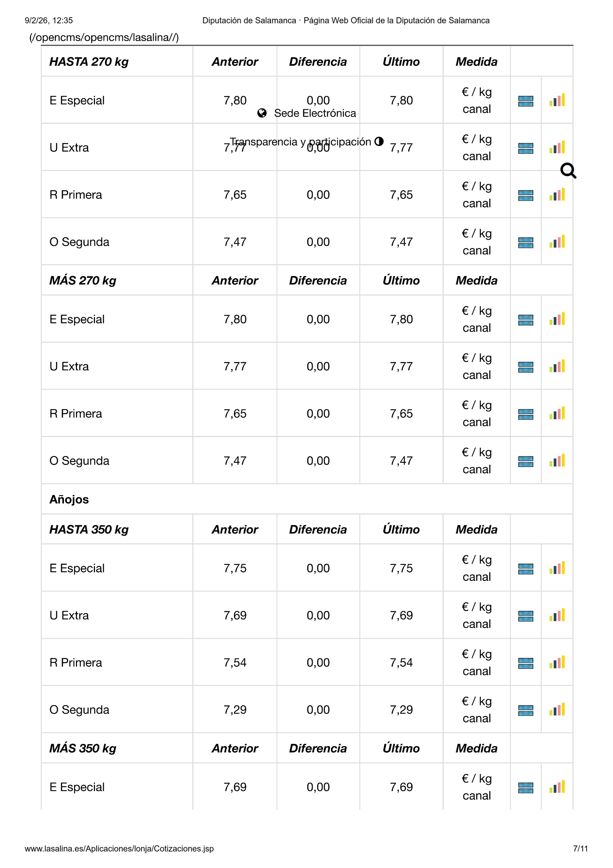The height and width of the screenshot is (868, 613).
Task: Open chart icon for HASTA 350 kg O Segunda
Action: (557, 710)
